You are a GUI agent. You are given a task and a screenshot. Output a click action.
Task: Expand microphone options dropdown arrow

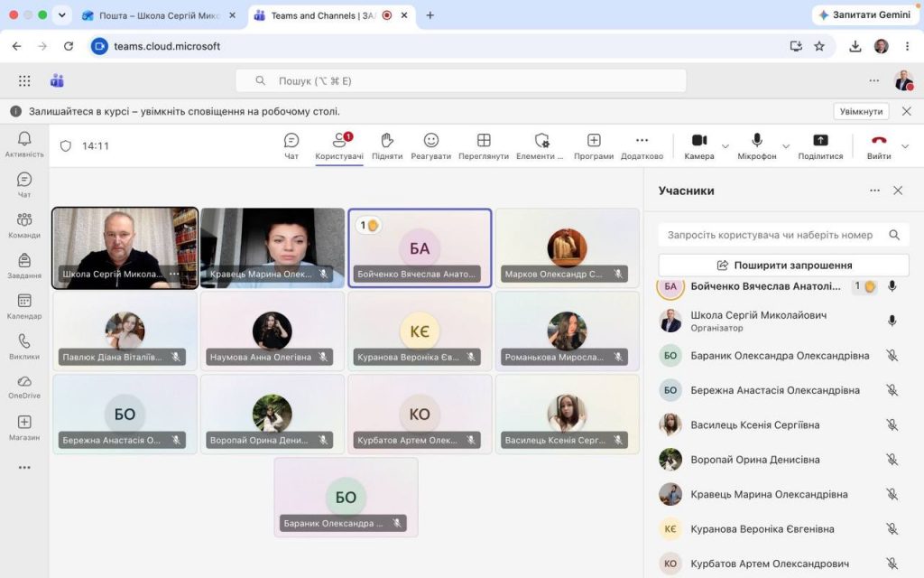pyautogui.click(x=786, y=146)
